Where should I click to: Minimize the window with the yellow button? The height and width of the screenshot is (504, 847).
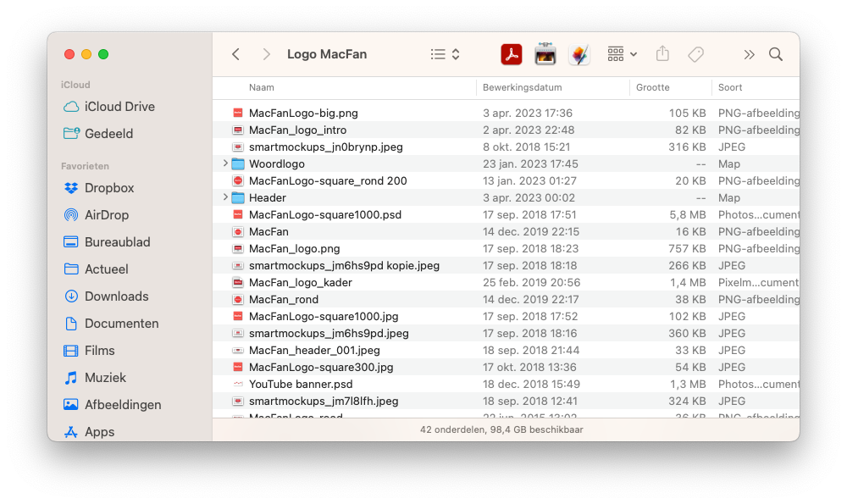tap(86, 54)
